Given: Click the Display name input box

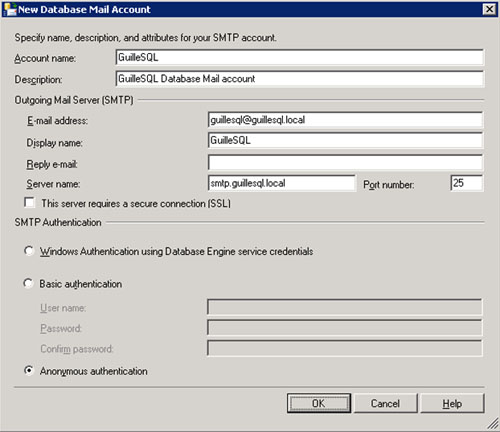Looking at the screenshot, I should tap(345, 140).
